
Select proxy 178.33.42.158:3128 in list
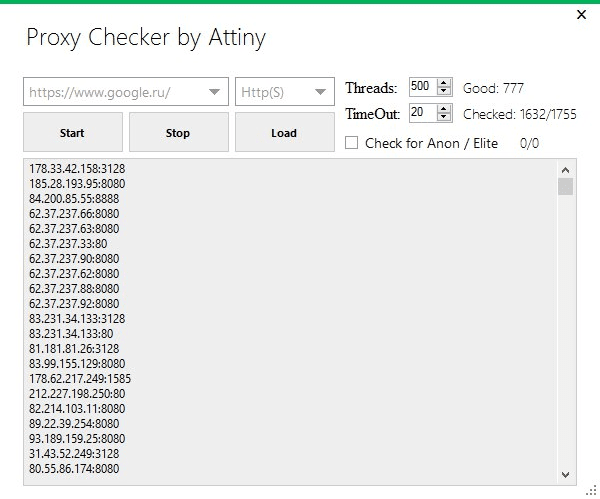coord(77,169)
